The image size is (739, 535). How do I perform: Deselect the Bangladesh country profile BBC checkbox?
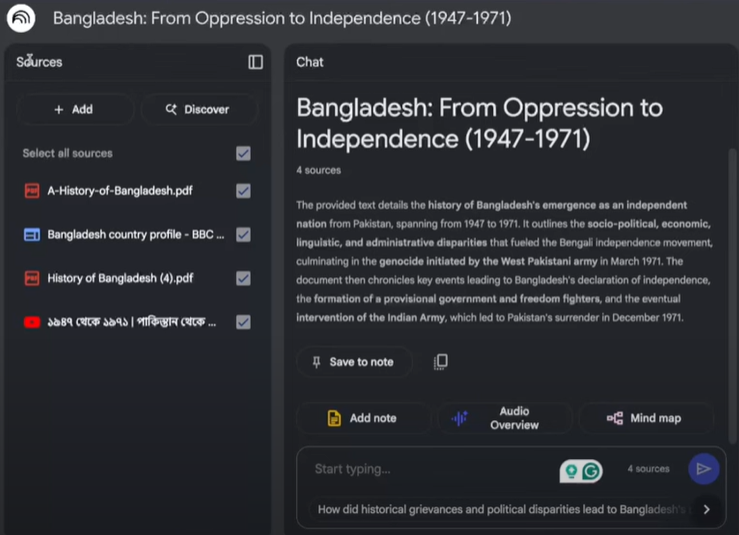click(243, 235)
